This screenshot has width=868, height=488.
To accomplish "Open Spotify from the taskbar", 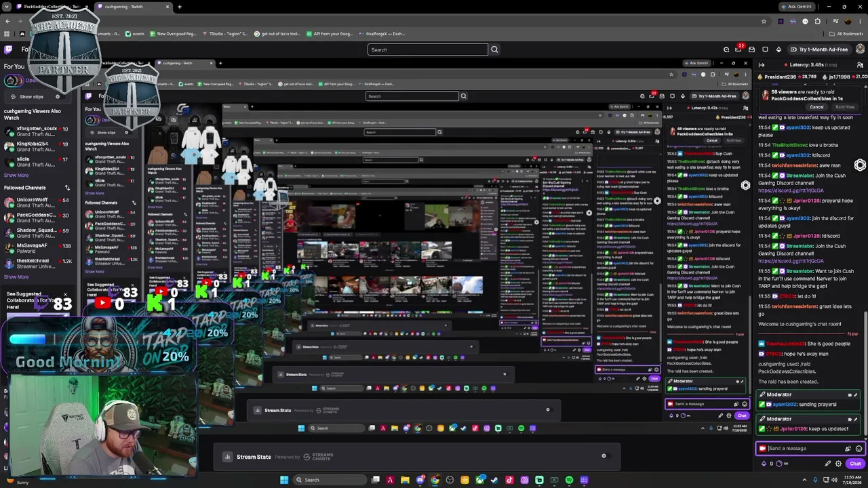I will [569, 480].
